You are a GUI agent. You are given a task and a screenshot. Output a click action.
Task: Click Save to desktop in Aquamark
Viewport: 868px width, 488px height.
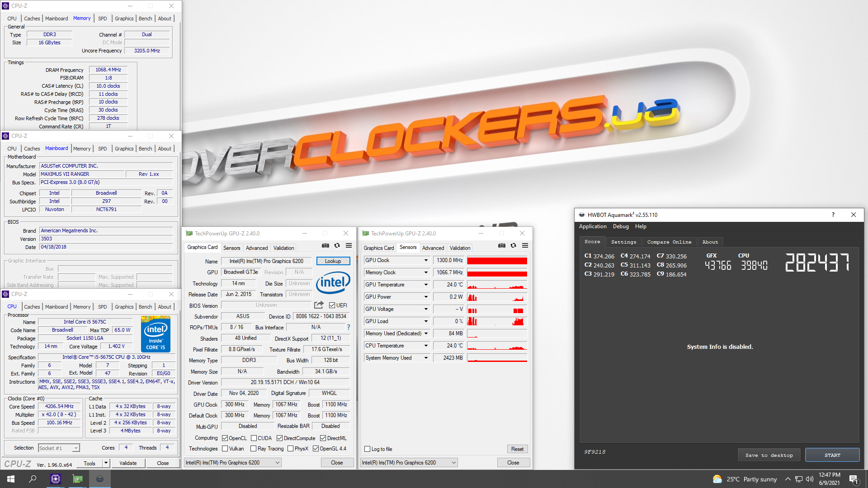[x=769, y=455]
